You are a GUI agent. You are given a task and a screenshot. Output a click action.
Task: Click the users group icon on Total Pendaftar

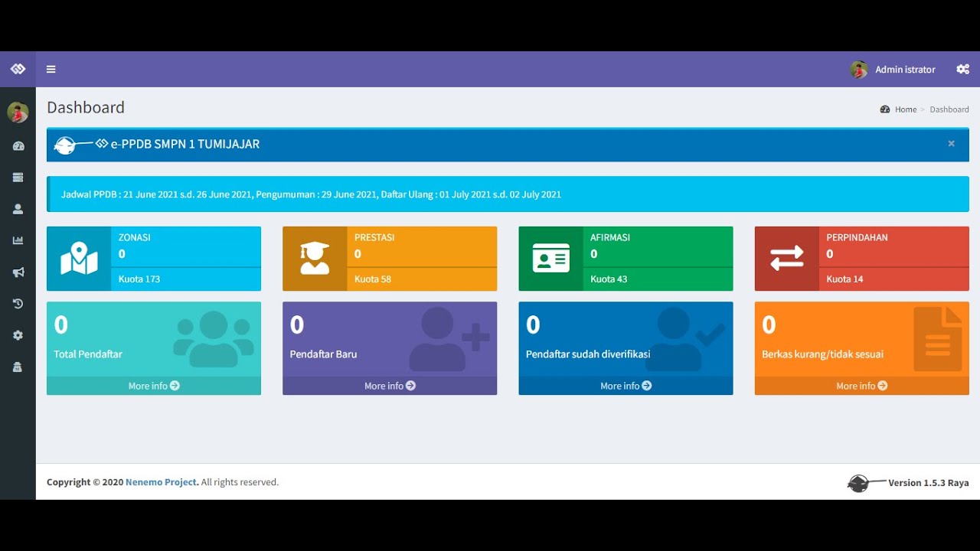tap(214, 338)
